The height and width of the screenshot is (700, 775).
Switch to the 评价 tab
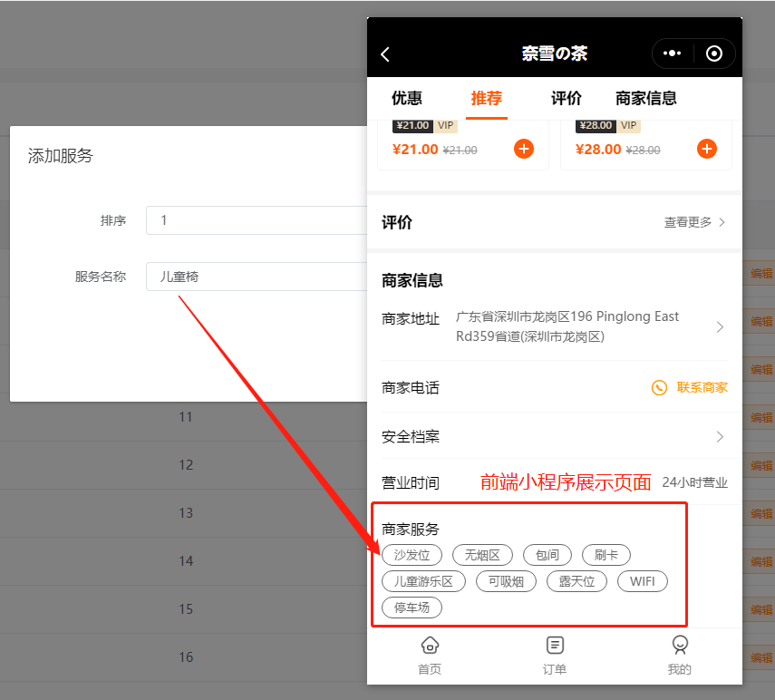(567, 98)
